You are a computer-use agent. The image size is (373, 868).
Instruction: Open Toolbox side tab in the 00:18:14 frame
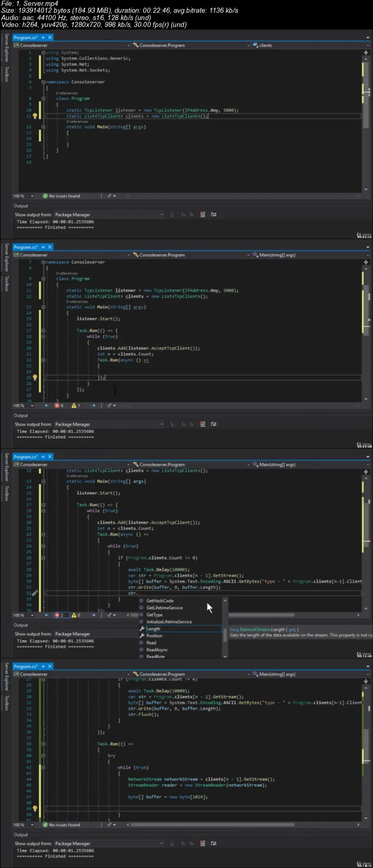(6, 703)
